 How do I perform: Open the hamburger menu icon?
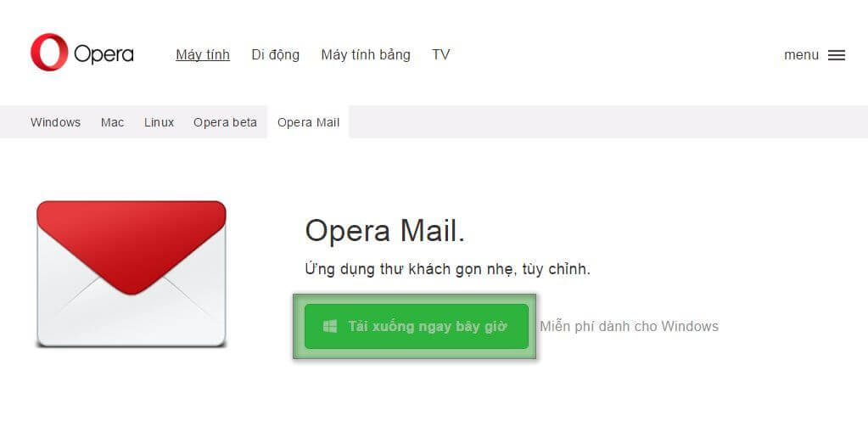[x=837, y=55]
